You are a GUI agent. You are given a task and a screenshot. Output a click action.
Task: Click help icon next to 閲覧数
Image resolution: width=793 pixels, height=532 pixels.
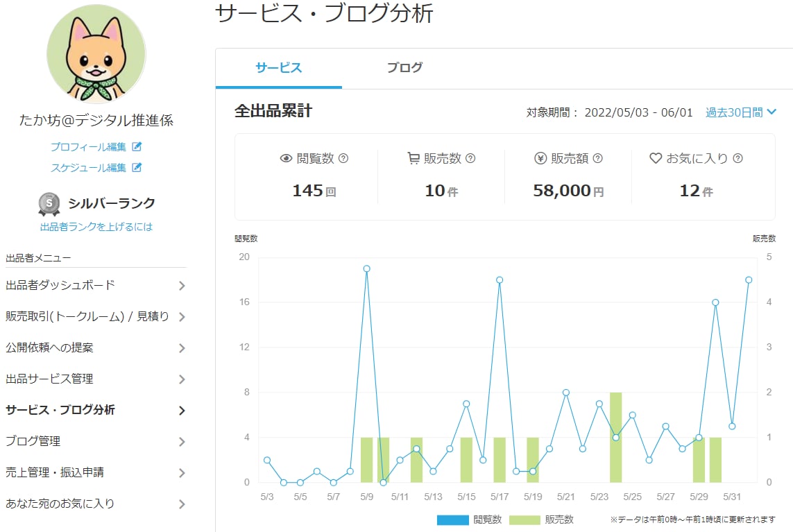point(343,158)
